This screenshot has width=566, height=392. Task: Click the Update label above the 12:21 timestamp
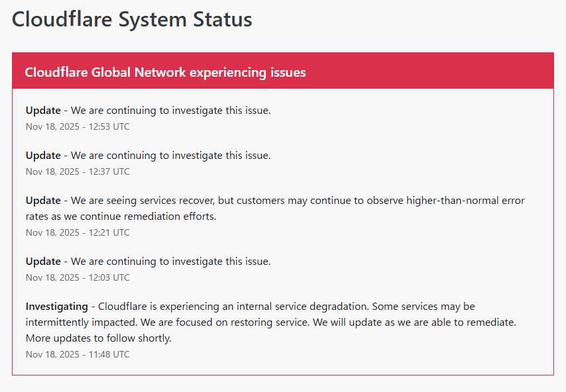pos(43,201)
